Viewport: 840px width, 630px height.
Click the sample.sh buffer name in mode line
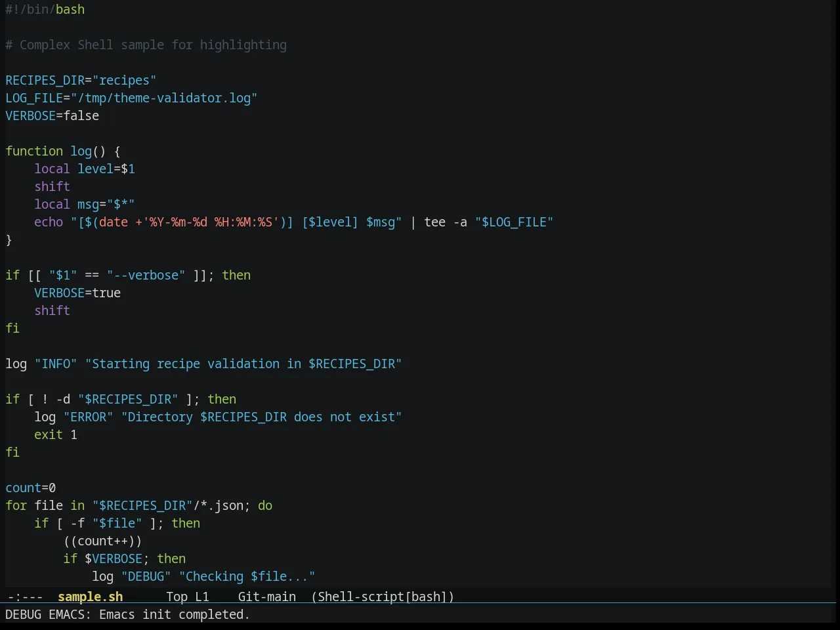click(90, 597)
